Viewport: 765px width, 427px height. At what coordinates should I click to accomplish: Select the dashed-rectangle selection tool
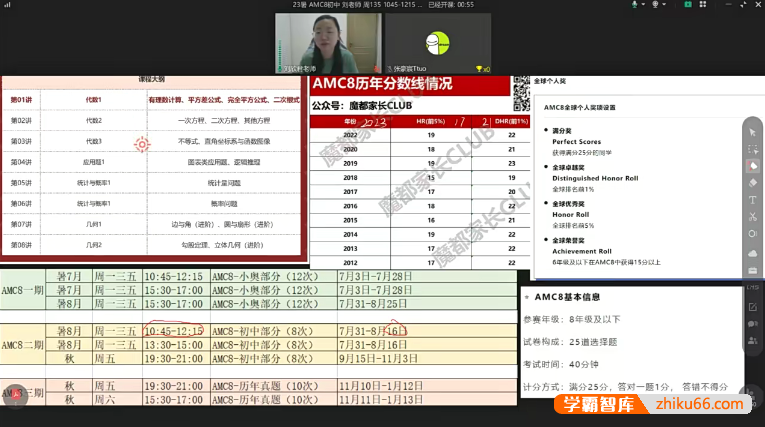(752, 149)
